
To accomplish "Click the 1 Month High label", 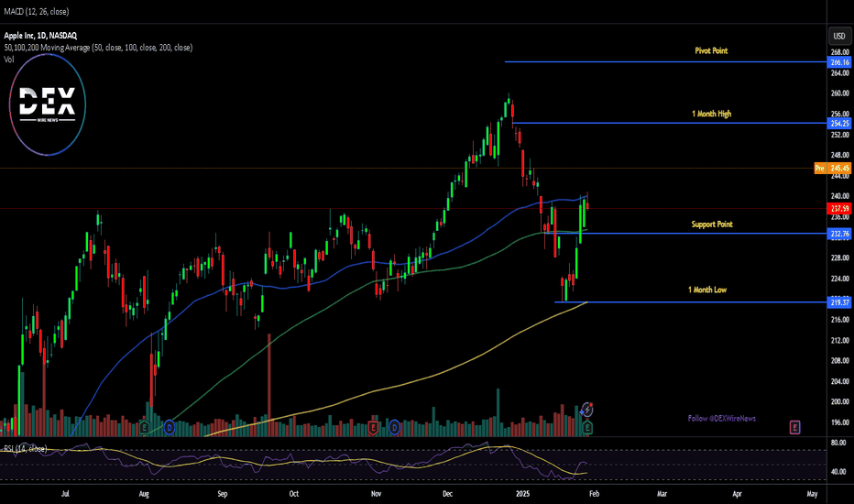I will [712, 114].
